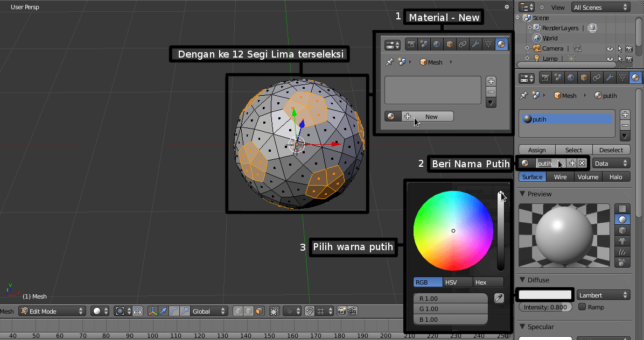Expand the Camera tree item
This screenshot has height=340, width=644.
(527, 48)
